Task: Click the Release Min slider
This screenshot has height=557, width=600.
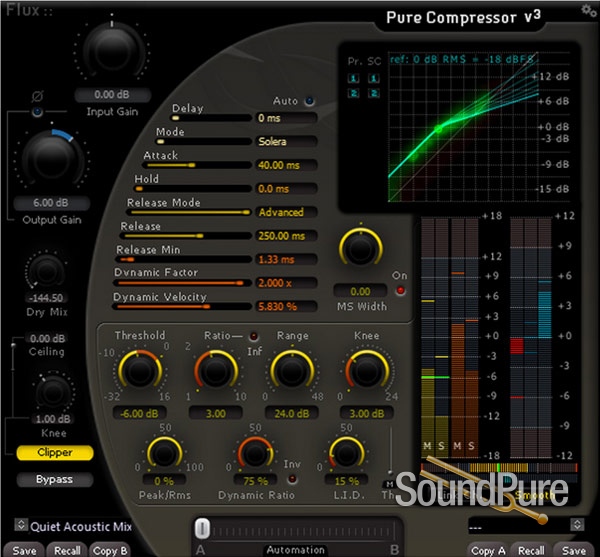Action: pyautogui.click(x=183, y=259)
